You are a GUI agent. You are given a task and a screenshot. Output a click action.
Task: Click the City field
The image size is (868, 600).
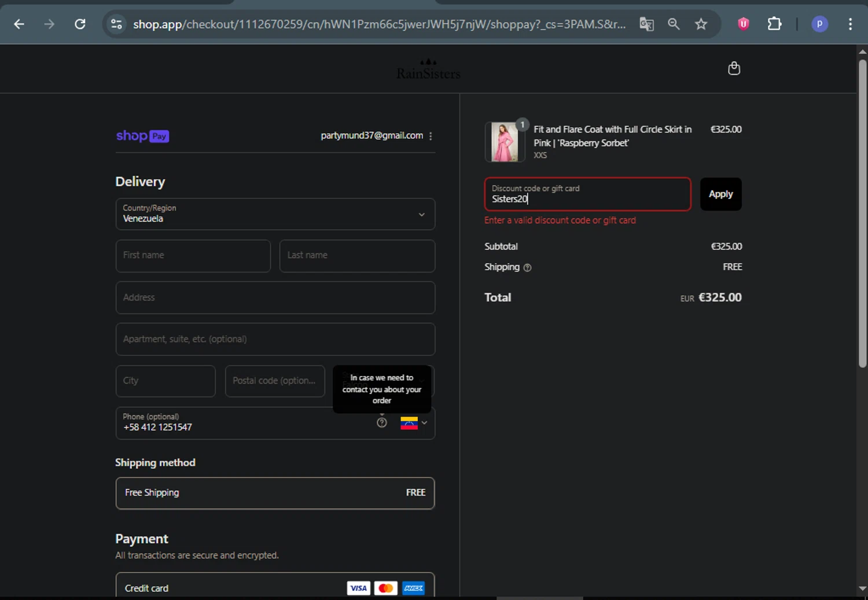[165, 381]
